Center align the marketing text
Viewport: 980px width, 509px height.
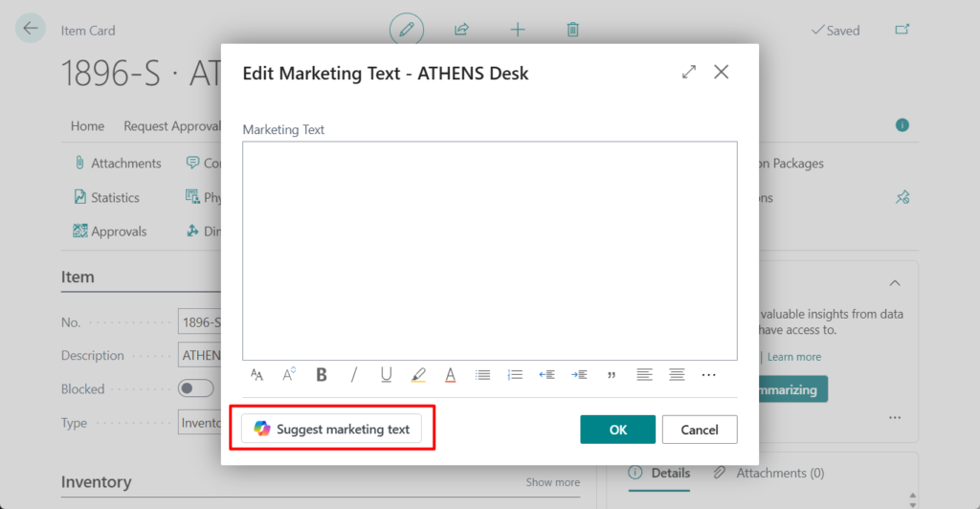(677, 375)
